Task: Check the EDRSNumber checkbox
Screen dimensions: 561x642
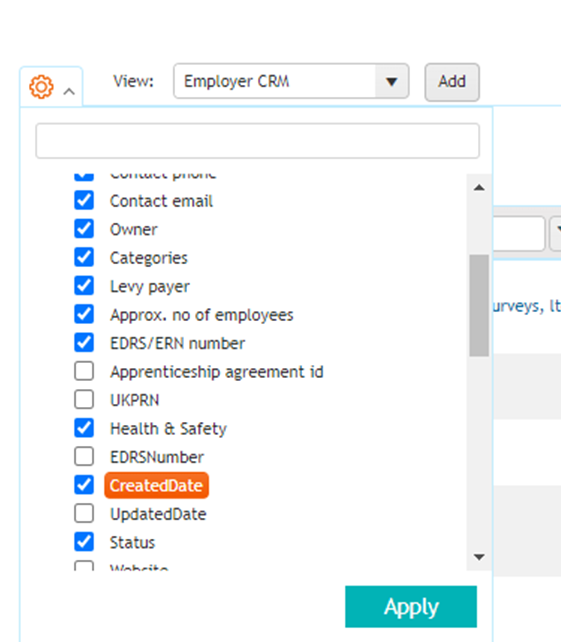Action: 84,456
